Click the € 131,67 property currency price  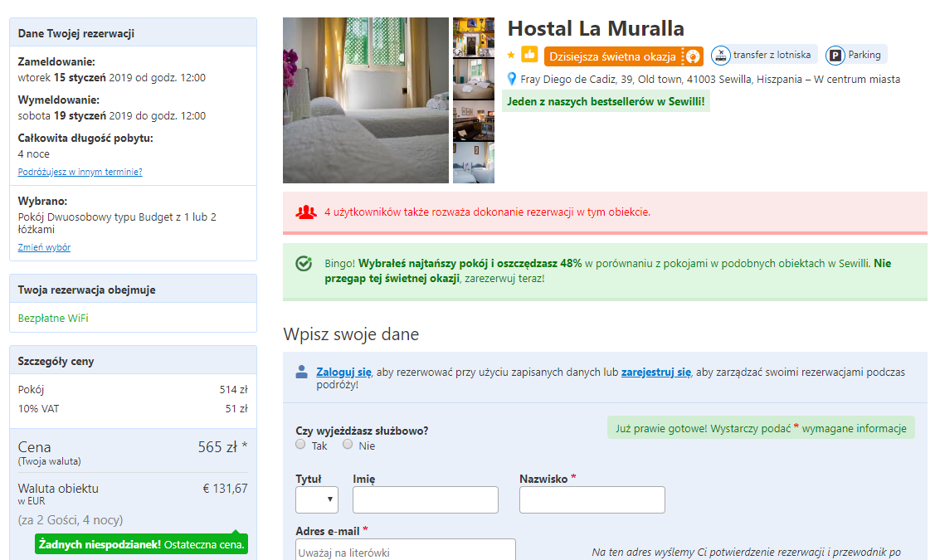tap(226, 489)
